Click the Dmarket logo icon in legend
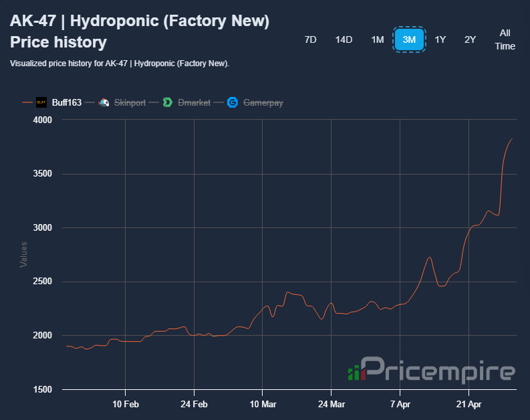 click(x=168, y=102)
